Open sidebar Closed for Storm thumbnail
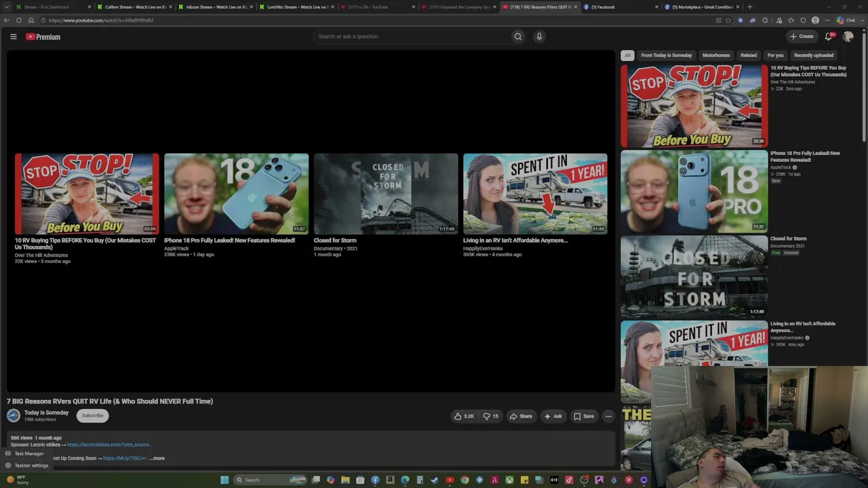868x488 pixels. [694, 277]
